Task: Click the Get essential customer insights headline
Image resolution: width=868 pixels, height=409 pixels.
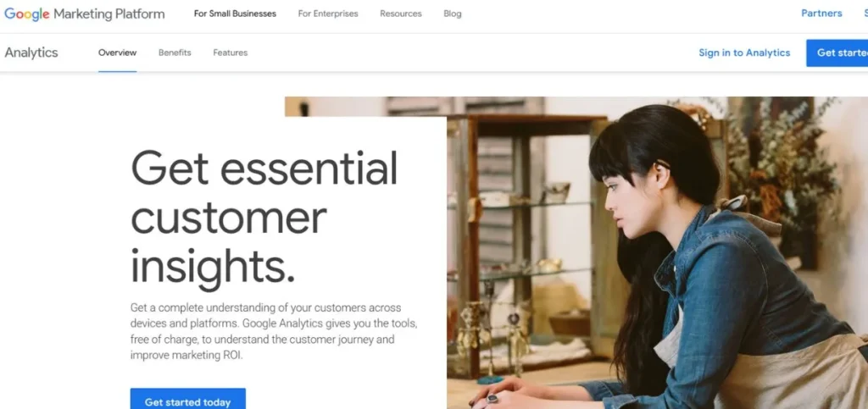Action: 264,219
